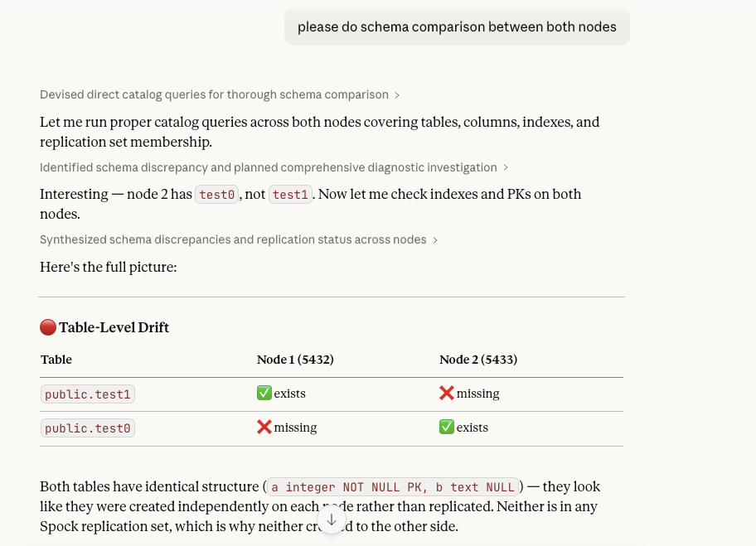Screen dimensions: 756x546
Task: Click the inline test1 code snippet
Action: coord(291,195)
